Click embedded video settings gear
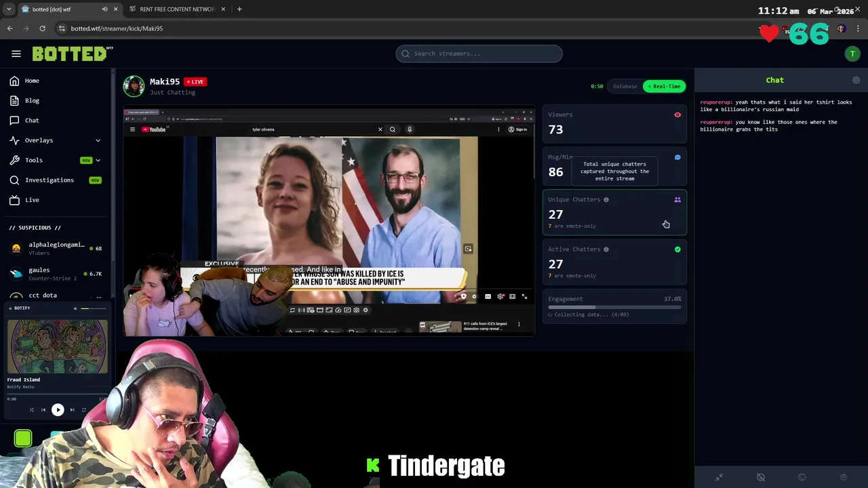This screenshot has height=488, width=868. coord(500,296)
